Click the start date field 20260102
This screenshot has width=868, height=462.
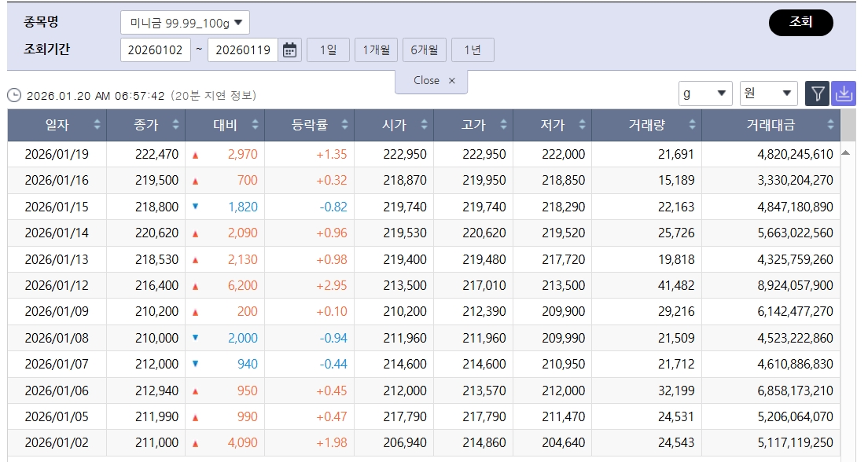155,50
